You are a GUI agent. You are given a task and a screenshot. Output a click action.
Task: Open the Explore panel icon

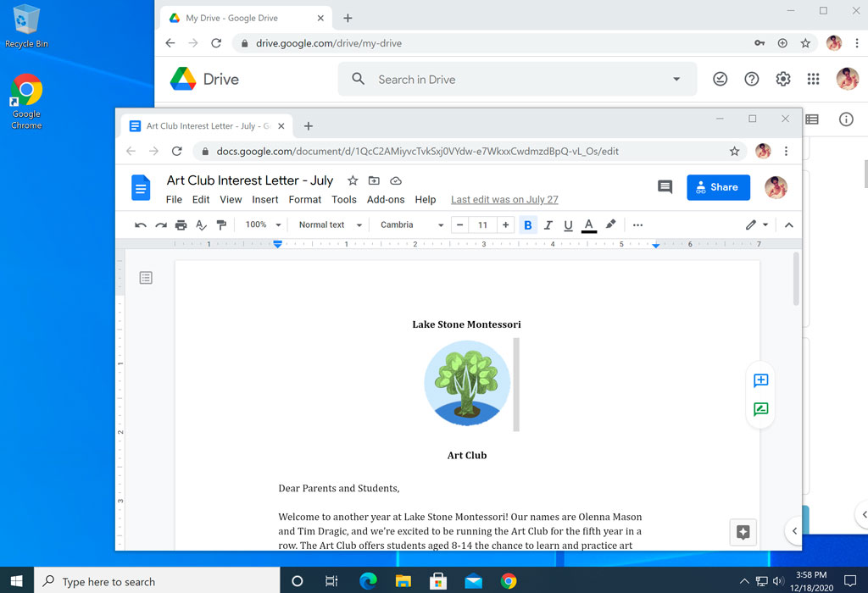(x=743, y=532)
